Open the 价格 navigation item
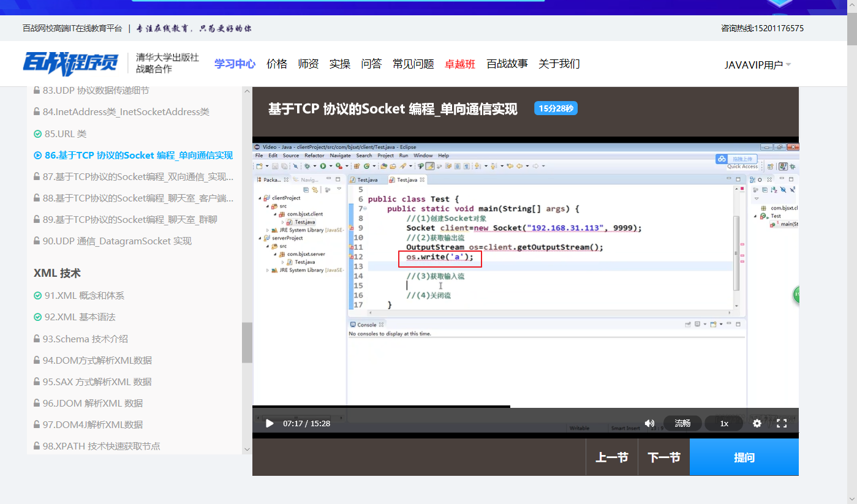 pos(277,64)
